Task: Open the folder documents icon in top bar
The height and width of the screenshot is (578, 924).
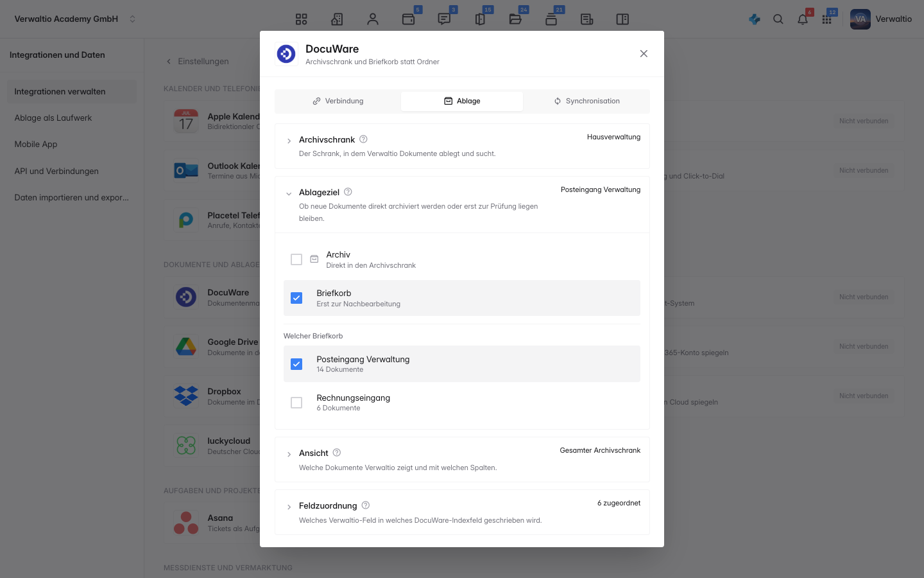Action: tap(515, 19)
